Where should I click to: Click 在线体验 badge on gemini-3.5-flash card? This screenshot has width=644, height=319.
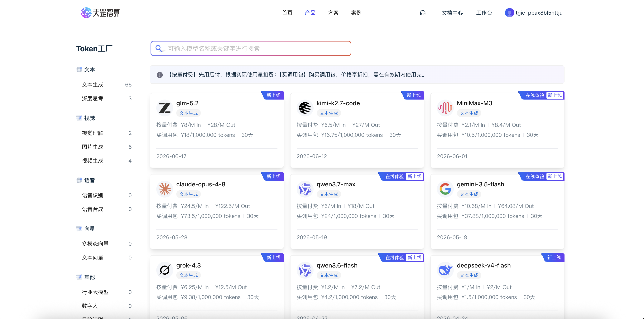pos(535,176)
